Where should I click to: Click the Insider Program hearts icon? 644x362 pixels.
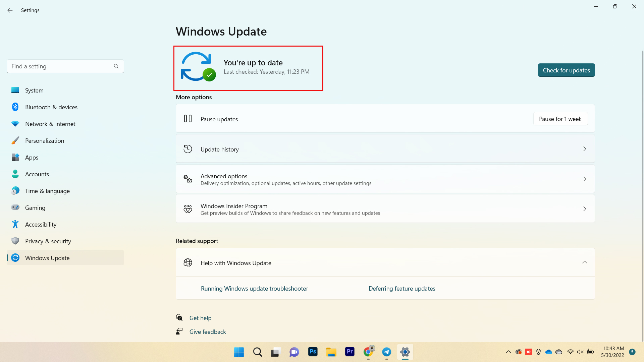tap(188, 209)
